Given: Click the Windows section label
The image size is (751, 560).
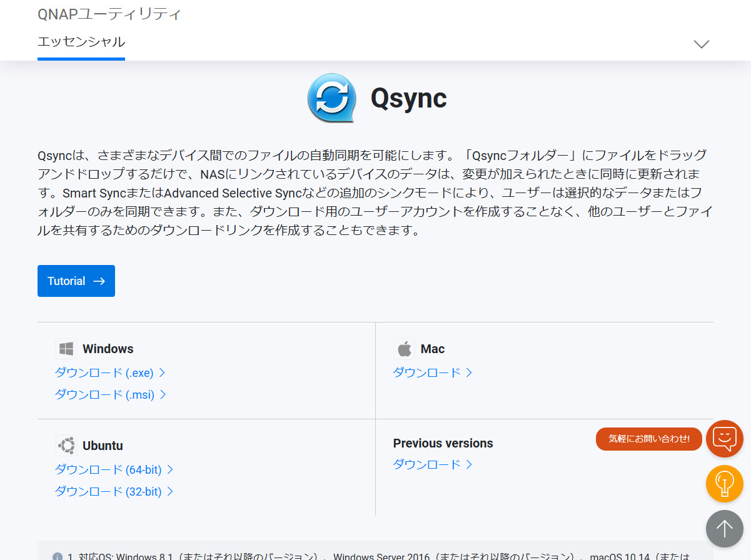Looking at the screenshot, I should click(x=108, y=349).
